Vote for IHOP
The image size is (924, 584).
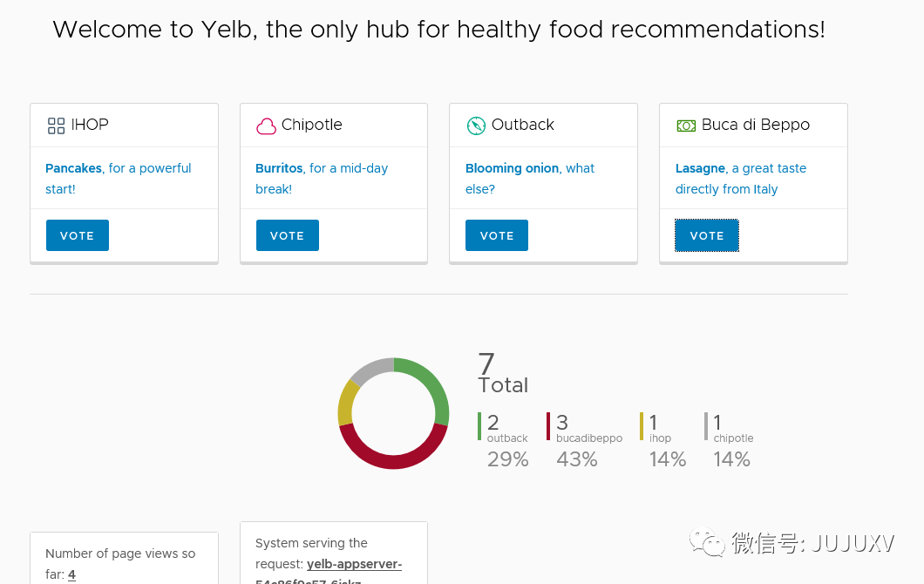(x=77, y=235)
